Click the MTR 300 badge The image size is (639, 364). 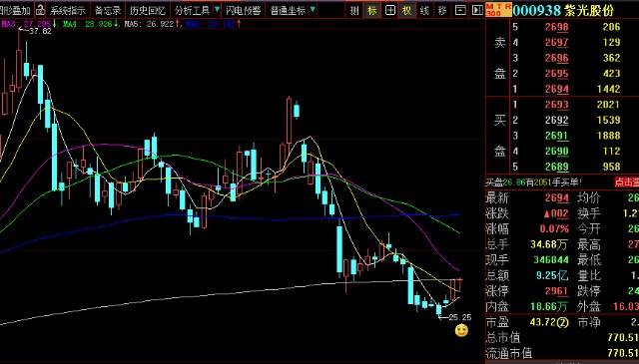pyautogui.click(x=498, y=10)
